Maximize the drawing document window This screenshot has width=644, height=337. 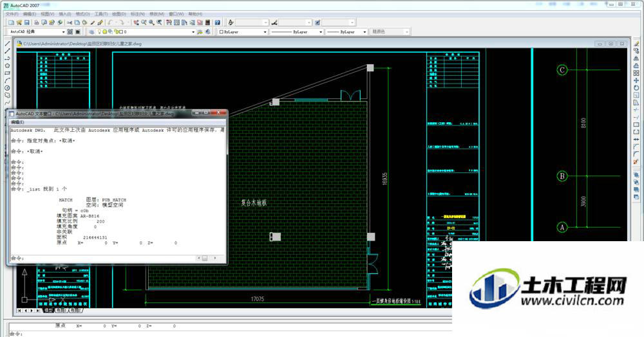(x=611, y=44)
